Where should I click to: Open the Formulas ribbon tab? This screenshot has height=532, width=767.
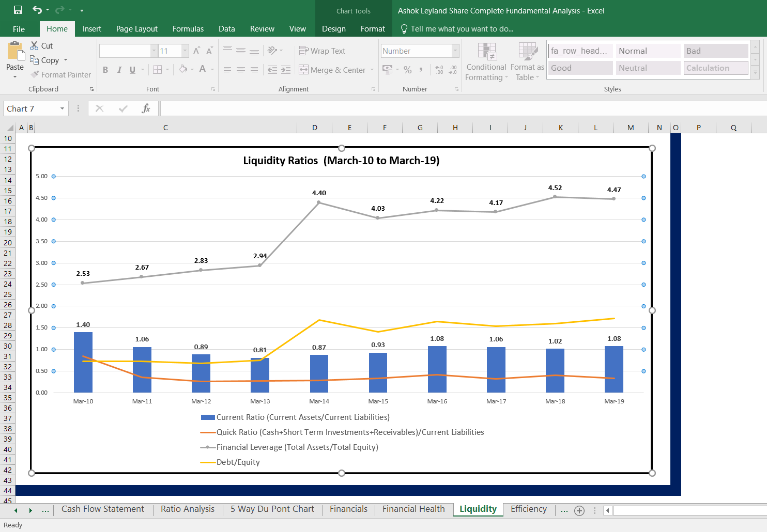point(188,29)
